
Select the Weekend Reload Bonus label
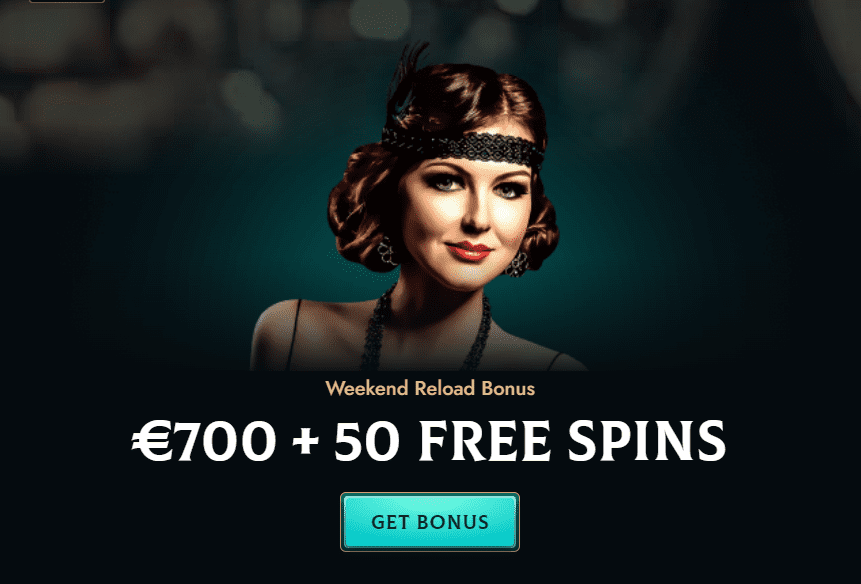pos(430,388)
